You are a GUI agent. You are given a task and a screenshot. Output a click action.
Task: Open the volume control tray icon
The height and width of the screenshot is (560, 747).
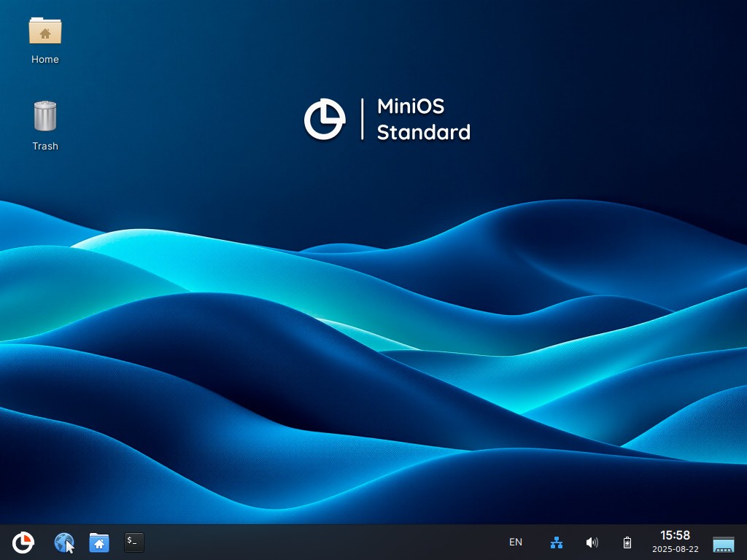[592, 542]
